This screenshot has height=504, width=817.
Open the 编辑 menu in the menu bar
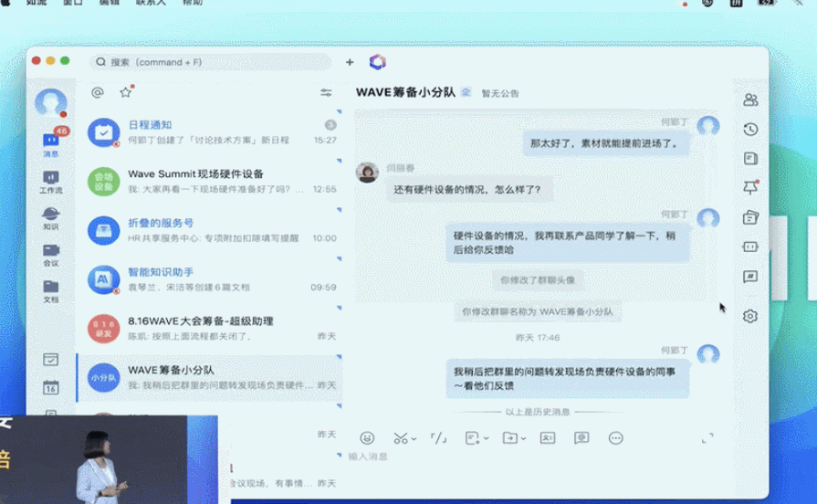pyautogui.click(x=109, y=3)
